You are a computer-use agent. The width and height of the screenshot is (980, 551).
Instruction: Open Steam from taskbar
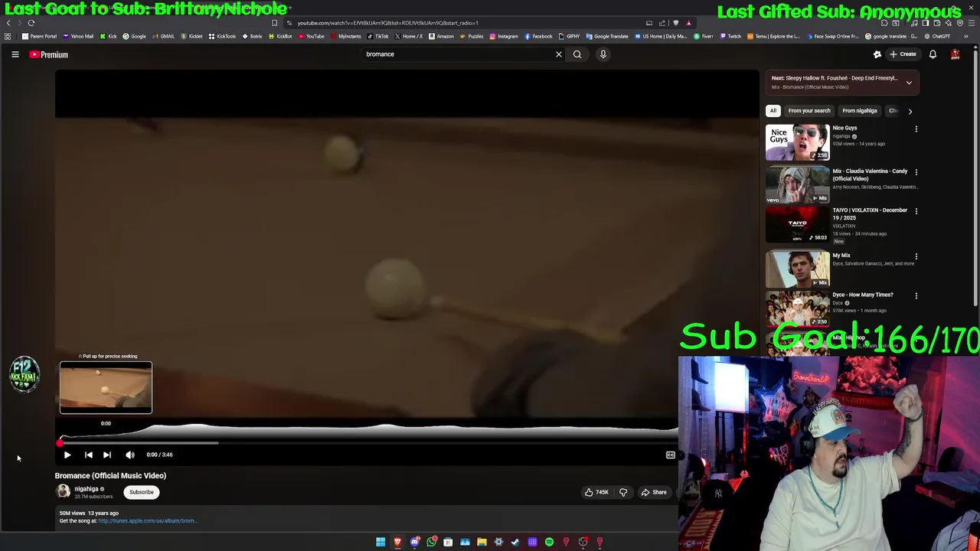(x=515, y=542)
